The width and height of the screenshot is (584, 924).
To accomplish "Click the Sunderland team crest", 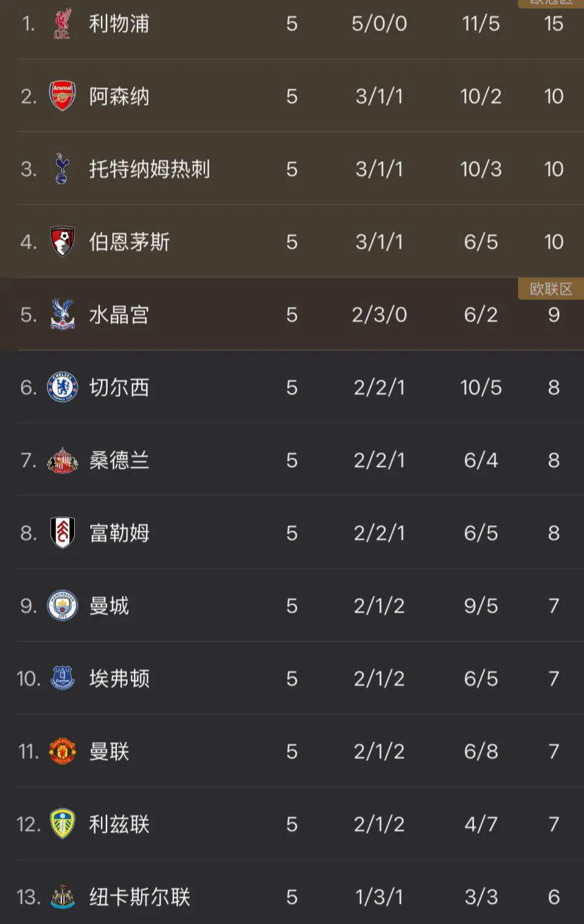I will tap(62, 460).
